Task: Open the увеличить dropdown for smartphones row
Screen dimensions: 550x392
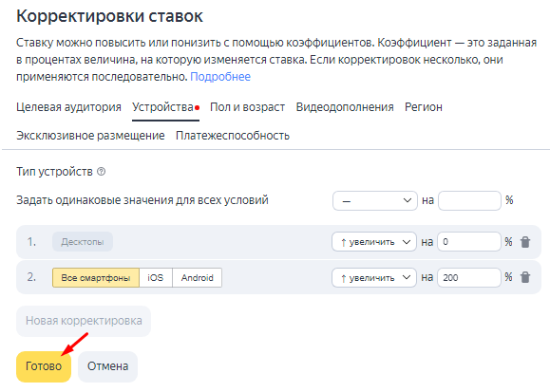Action: point(374,277)
